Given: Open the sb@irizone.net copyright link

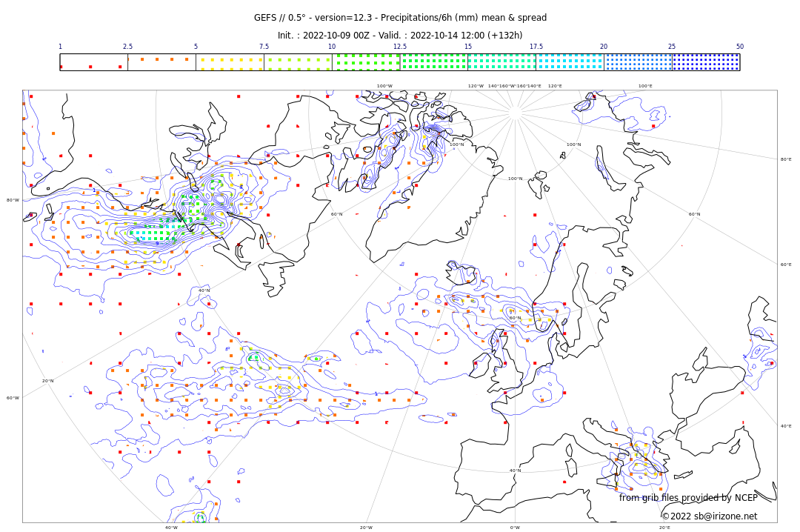Looking at the screenshot, I should [709, 516].
